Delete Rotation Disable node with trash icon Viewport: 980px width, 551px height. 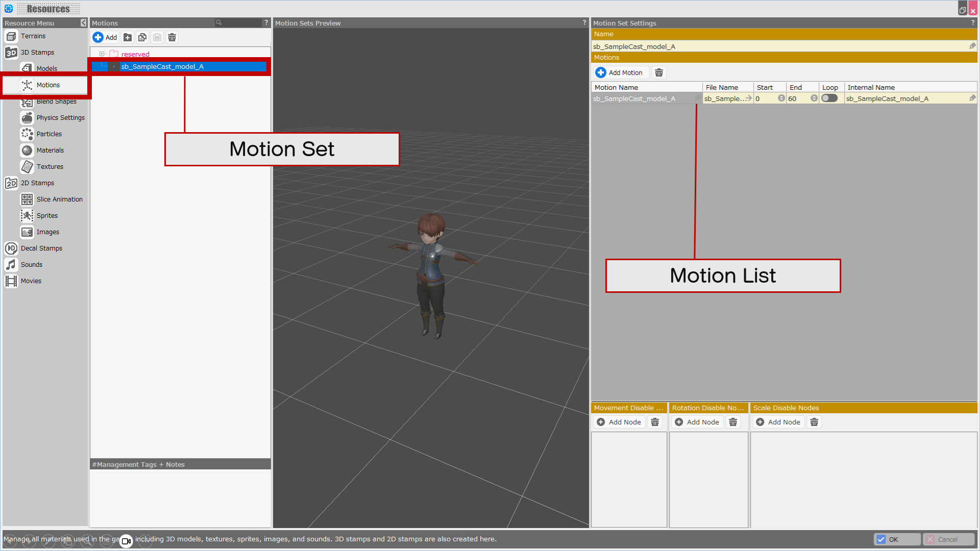(x=733, y=422)
